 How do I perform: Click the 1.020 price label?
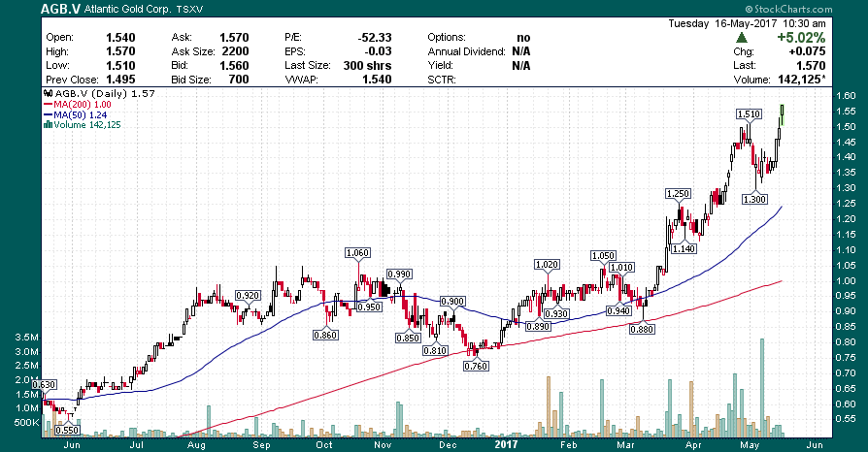click(547, 265)
